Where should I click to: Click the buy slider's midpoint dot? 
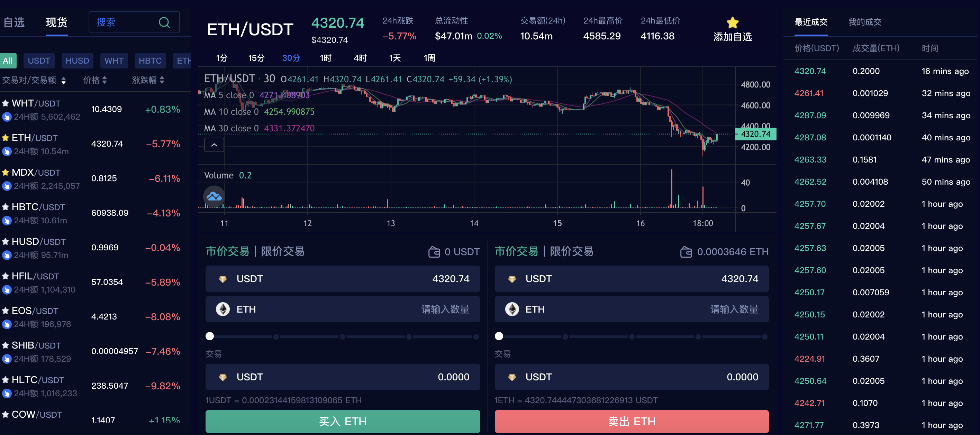pos(342,336)
